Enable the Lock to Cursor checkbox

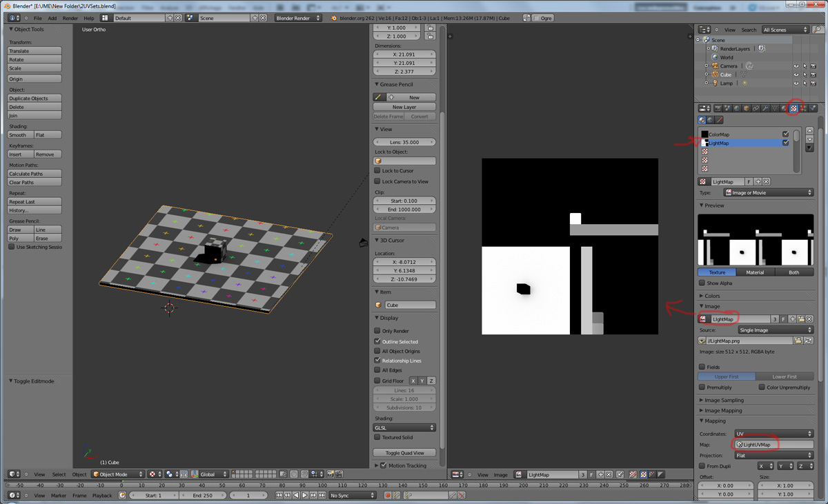pyautogui.click(x=377, y=170)
